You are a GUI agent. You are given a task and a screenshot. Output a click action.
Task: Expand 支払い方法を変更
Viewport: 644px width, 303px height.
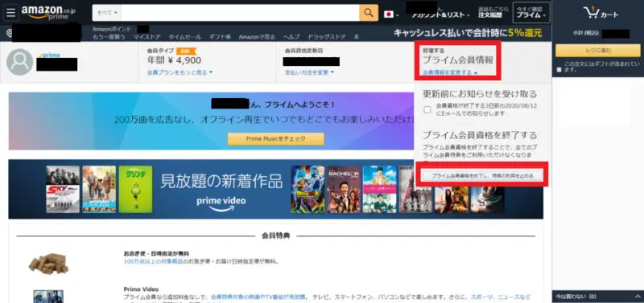[309, 72]
